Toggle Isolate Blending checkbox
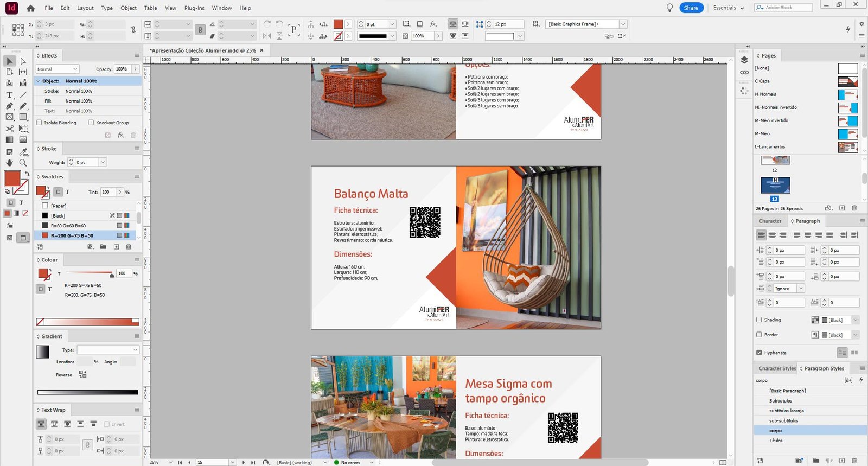The width and height of the screenshot is (868, 466). point(39,123)
